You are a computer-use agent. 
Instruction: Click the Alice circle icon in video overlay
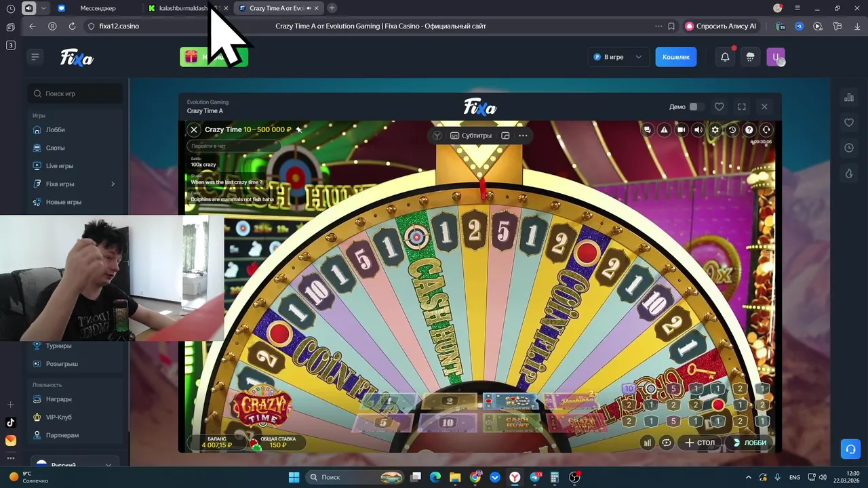pos(437,136)
